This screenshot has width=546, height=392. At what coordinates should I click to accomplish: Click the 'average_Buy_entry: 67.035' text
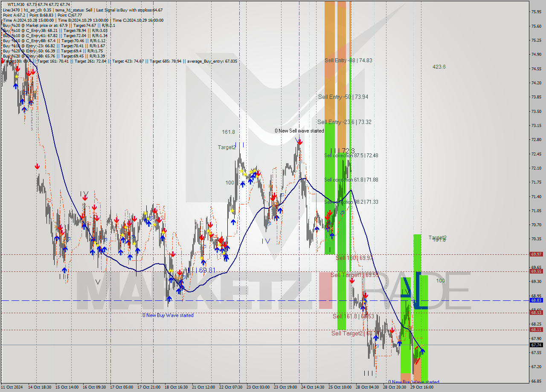click(x=212, y=61)
